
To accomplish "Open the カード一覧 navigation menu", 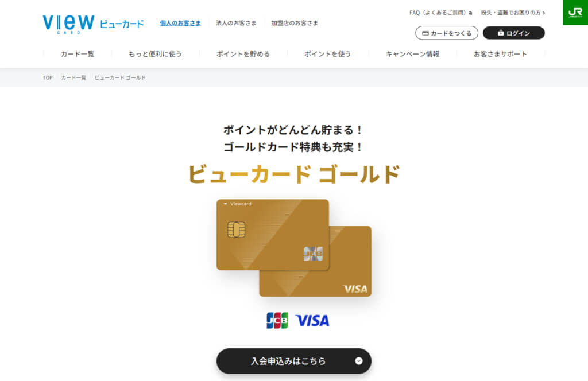I will point(78,54).
